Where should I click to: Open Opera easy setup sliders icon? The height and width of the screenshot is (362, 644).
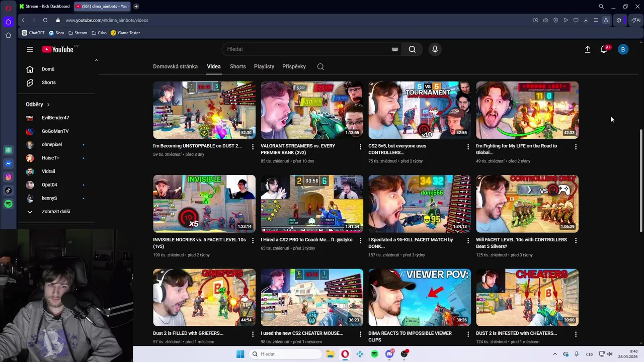596,20
